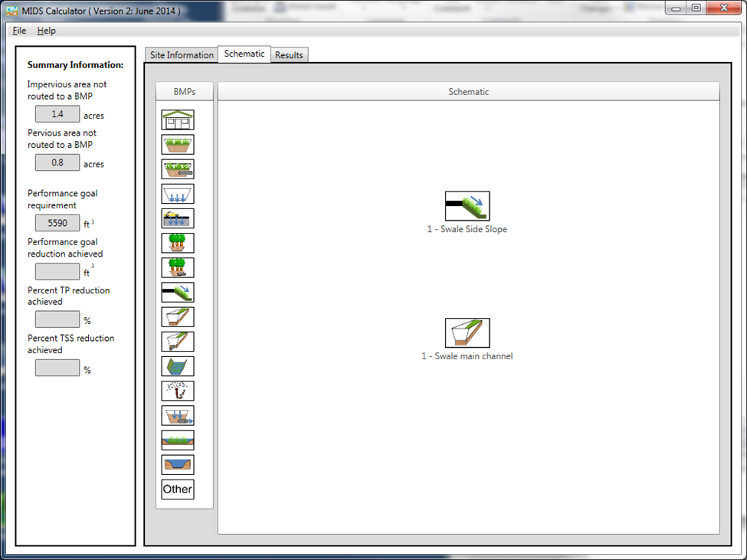
Task: Pick the infiltration basin BMP icon
Action: [178, 194]
